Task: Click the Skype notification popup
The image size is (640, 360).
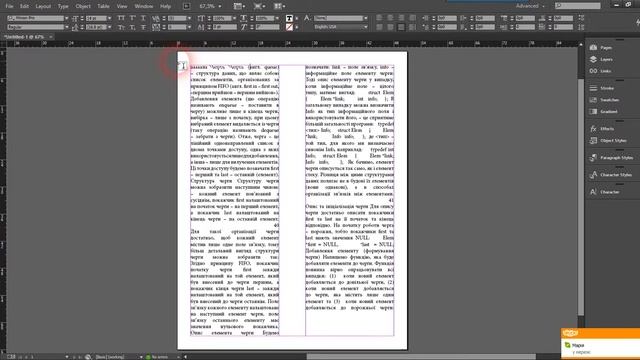Action: (600, 343)
